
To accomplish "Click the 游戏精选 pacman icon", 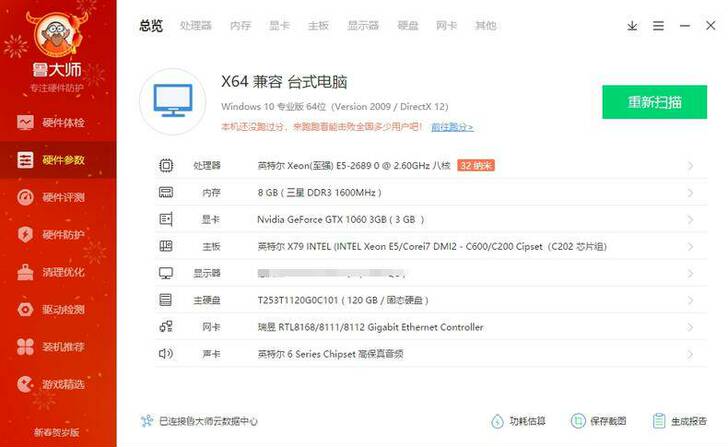I will pyautogui.click(x=25, y=384).
